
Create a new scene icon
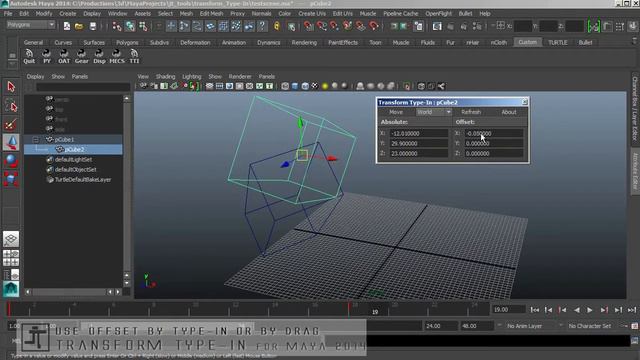point(67,26)
